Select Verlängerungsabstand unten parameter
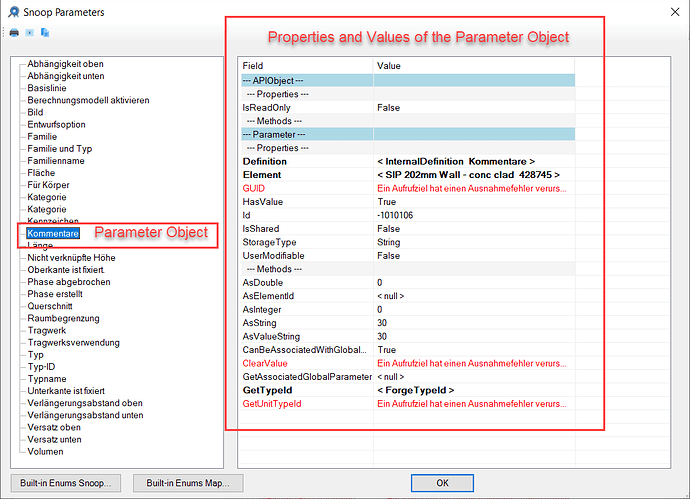690x499 pixels. [x=85, y=415]
